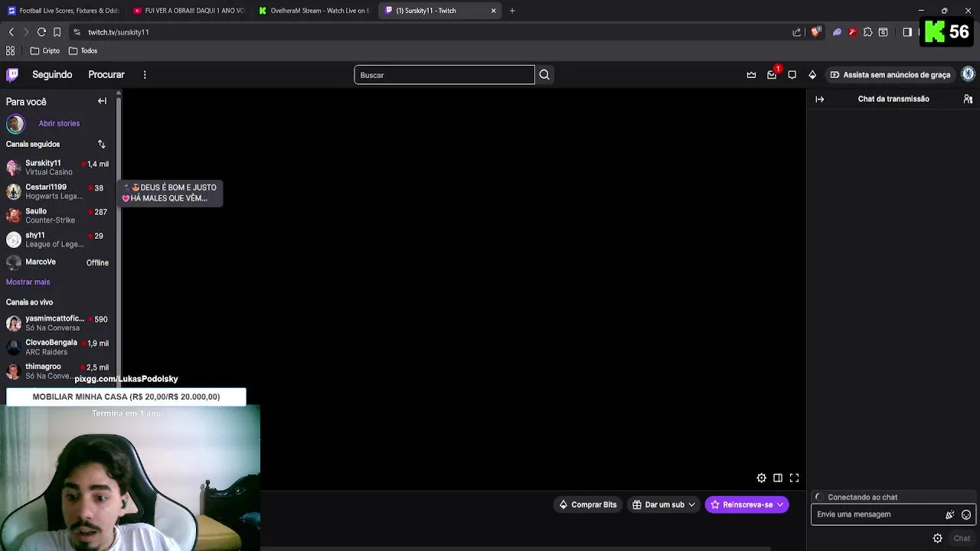Open thimagroo channel in sidebar

click(58, 371)
